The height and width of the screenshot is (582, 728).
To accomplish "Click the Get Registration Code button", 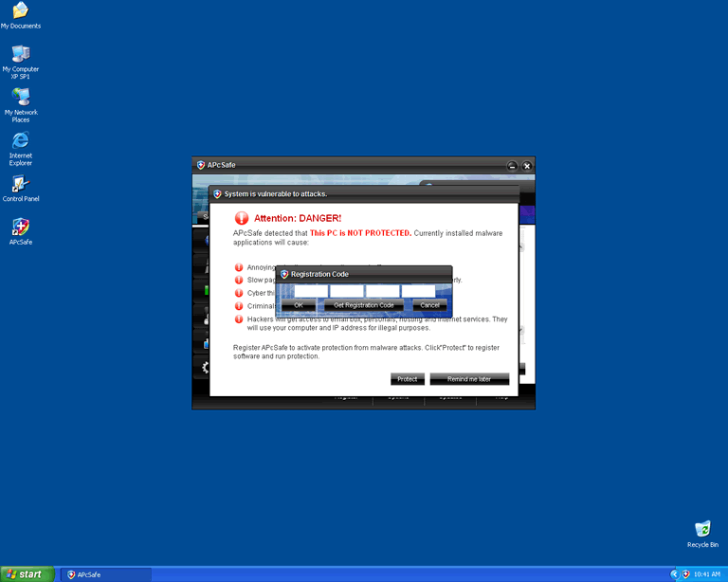I will 362,305.
